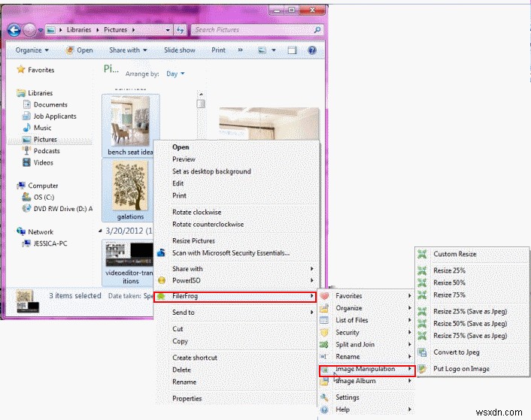Click icon next to Resize 50%

click(x=422, y=283)
